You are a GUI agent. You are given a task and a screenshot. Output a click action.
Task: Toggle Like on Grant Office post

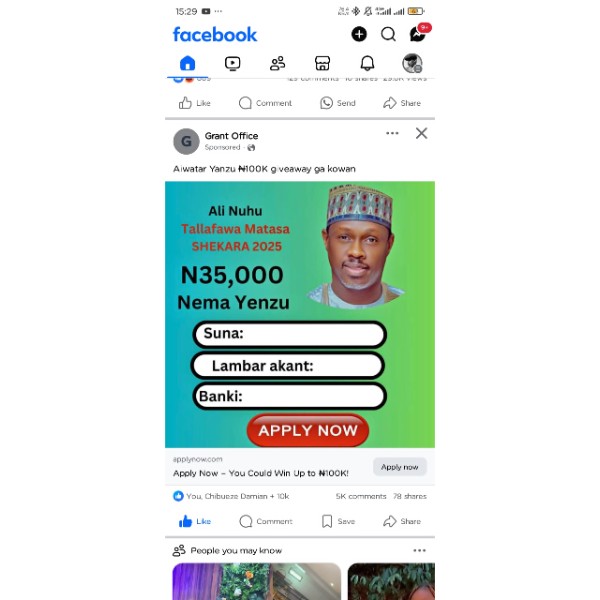click(x=195, y=521)
